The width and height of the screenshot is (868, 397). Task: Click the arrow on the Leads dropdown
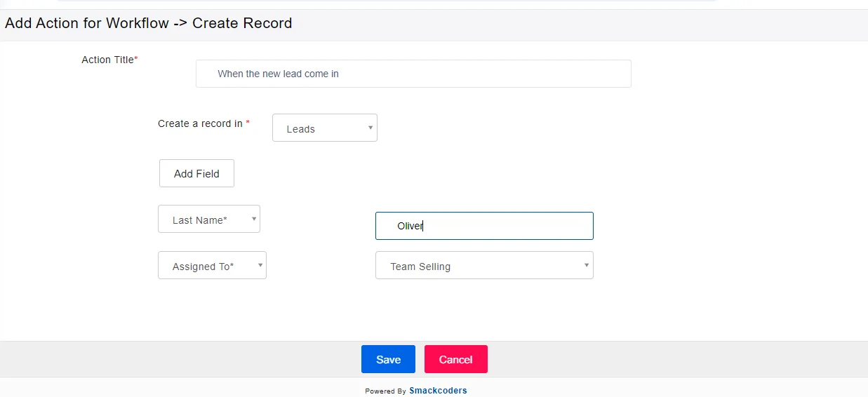(x=370, y=128)
